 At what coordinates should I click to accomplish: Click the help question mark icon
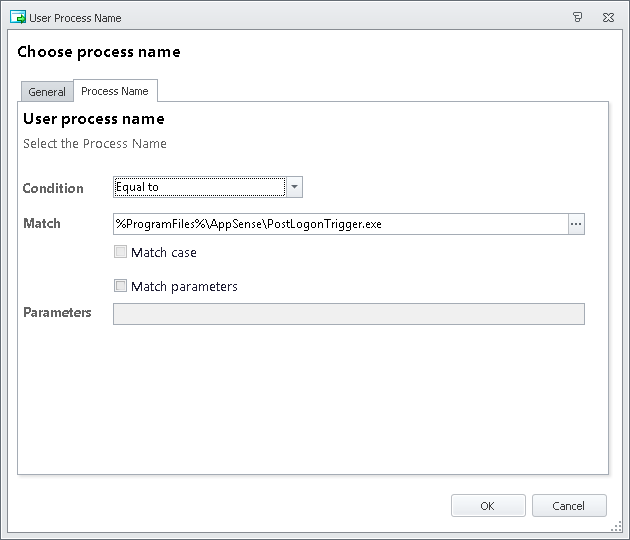[x=578, y=17]
